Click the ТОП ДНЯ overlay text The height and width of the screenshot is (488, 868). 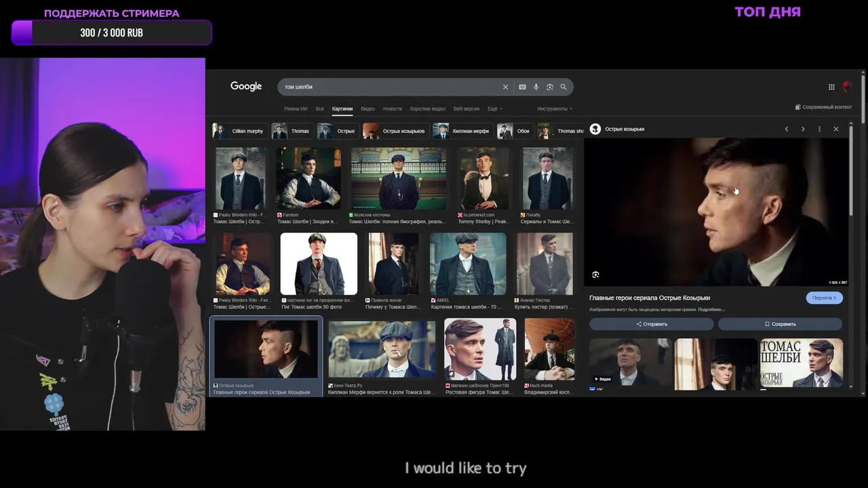[768, 12]
